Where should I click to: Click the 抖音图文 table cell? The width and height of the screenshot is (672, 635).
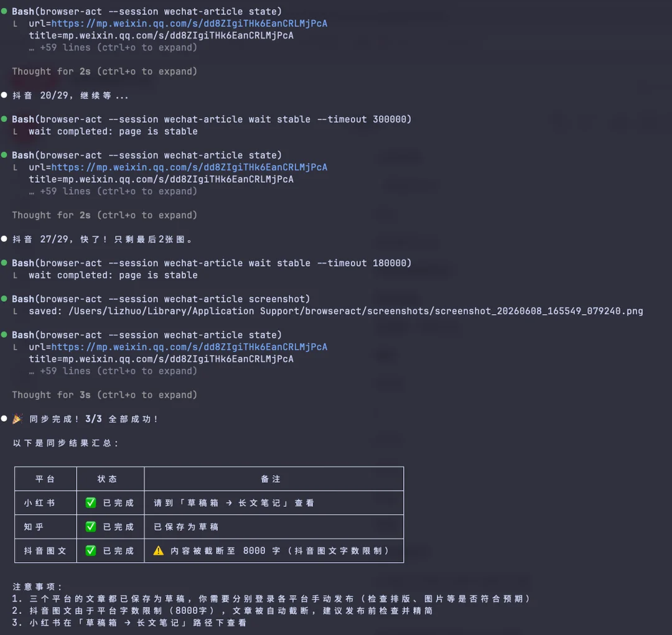[x=45, y=550]
